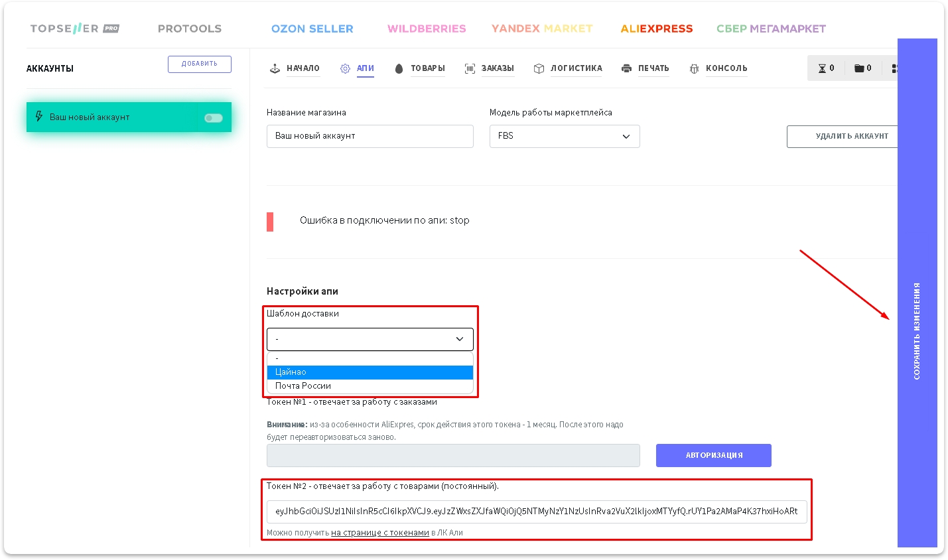Click the drop icon beside Товары
This screenshot has width=948, height=560.
399,68
